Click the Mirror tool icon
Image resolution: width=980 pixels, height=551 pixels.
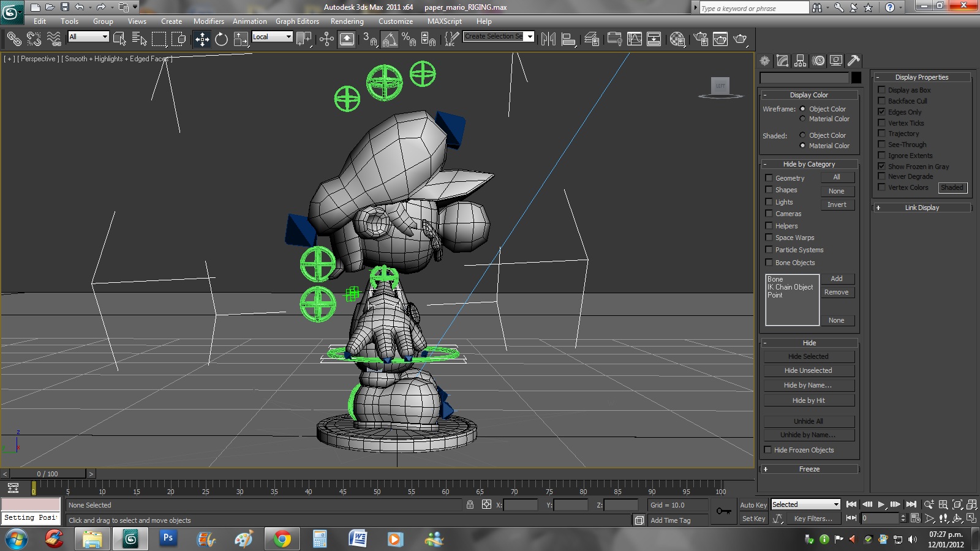click(548, 39)
